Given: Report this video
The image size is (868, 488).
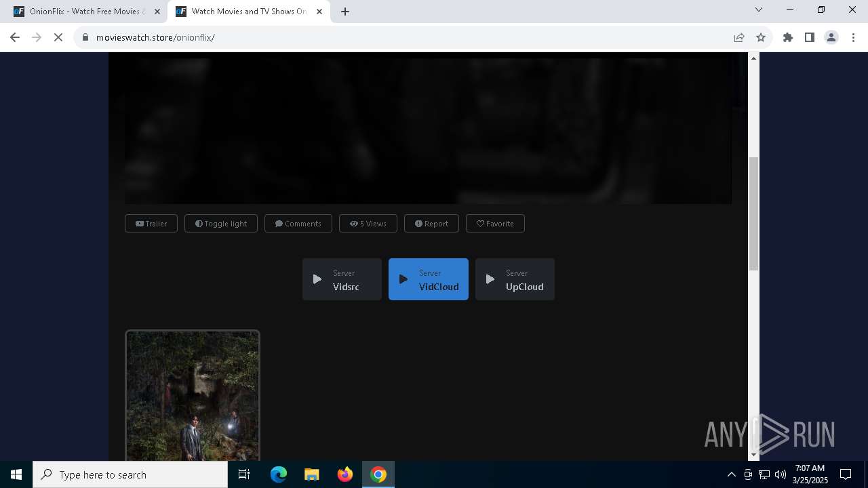Looking at the screenshot, I should tap(431, 224).
